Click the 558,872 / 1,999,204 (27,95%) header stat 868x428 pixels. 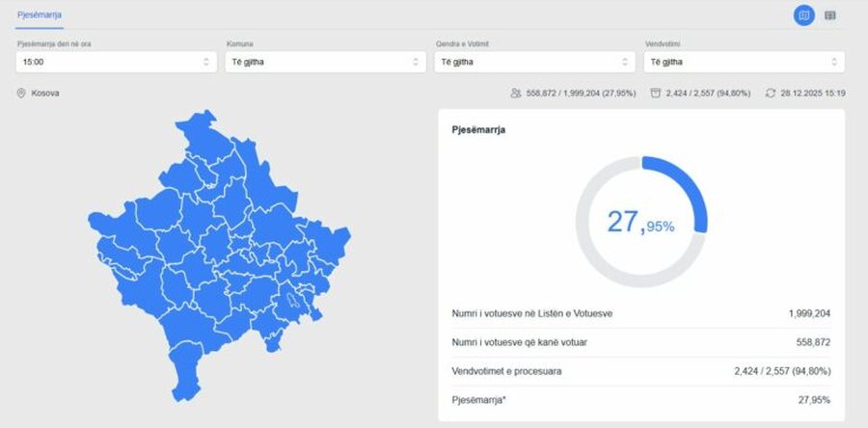tap(581, 93)
